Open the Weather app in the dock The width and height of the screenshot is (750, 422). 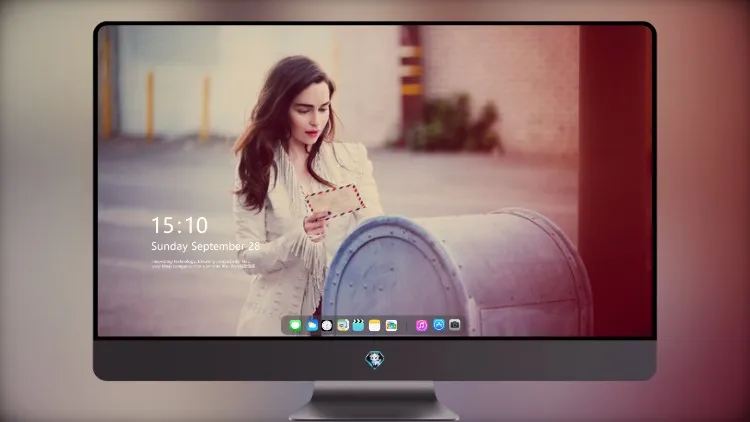312,325
